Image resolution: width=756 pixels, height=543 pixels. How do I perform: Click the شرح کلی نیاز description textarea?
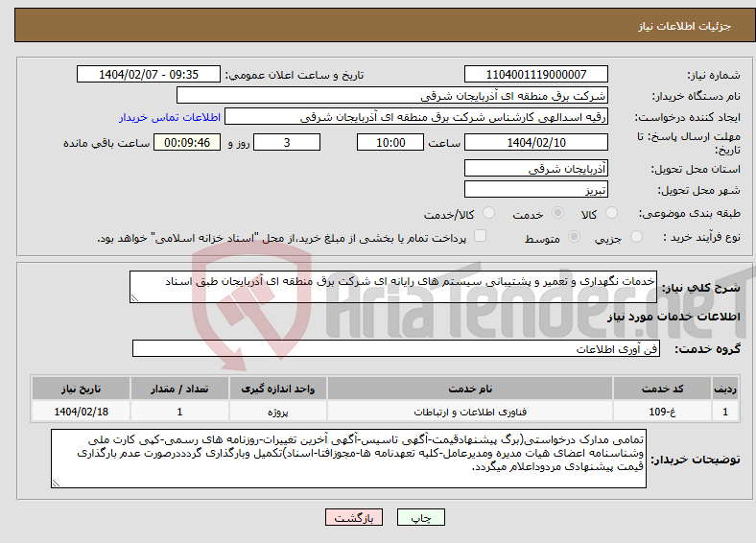click(x=393, y=287)
